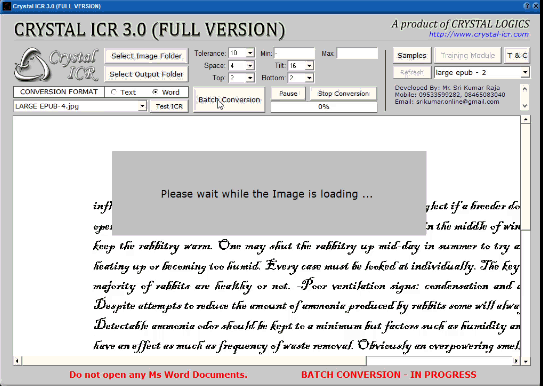543x386 pixels.
Task: Click the Test ICR button
Action: (169, 106)
